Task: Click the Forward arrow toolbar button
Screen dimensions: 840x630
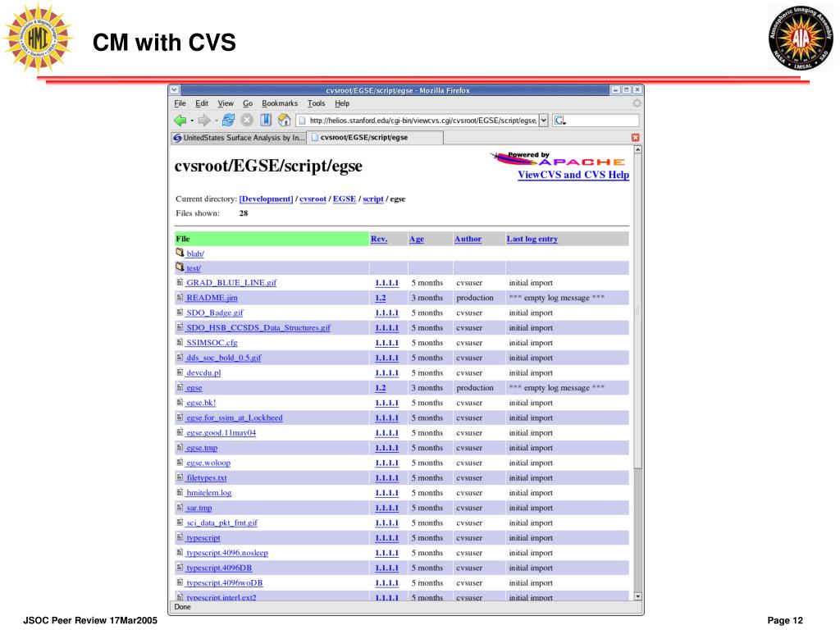Action: (x=204, y=121)
